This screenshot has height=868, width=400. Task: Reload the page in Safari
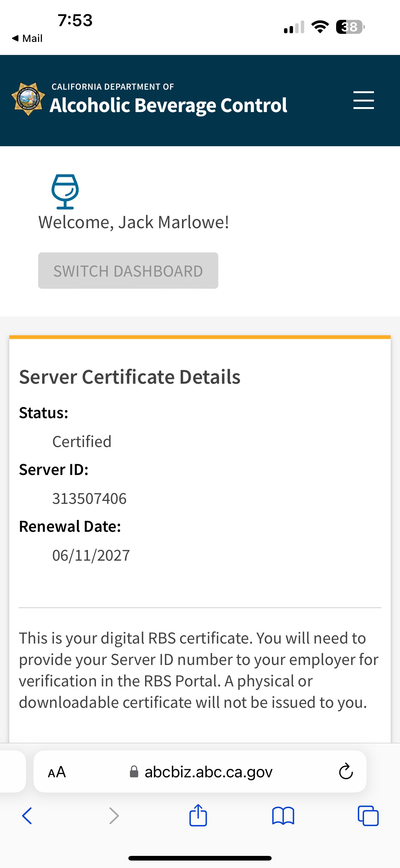click(345, 772)
